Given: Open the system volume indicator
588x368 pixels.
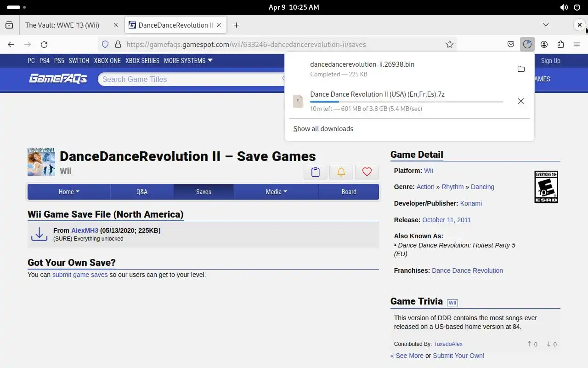Looking at the screenshot, I should click(564, 7).
